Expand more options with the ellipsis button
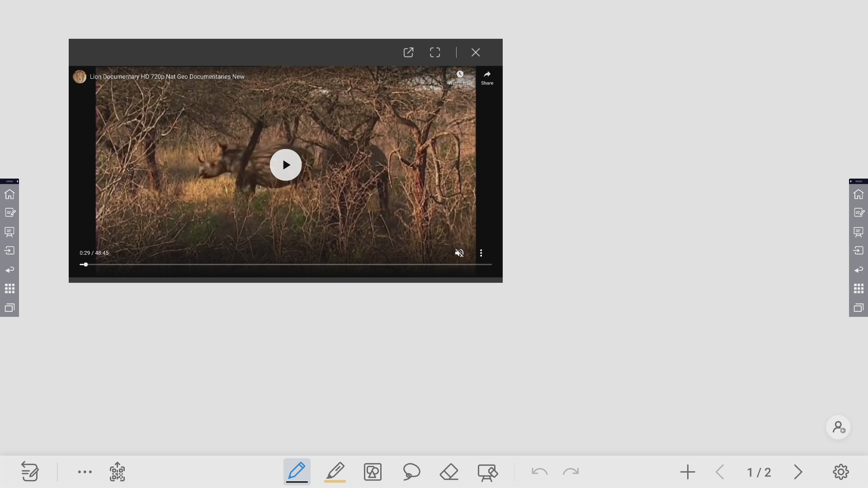The image size is (868, 488). [85, 472]
